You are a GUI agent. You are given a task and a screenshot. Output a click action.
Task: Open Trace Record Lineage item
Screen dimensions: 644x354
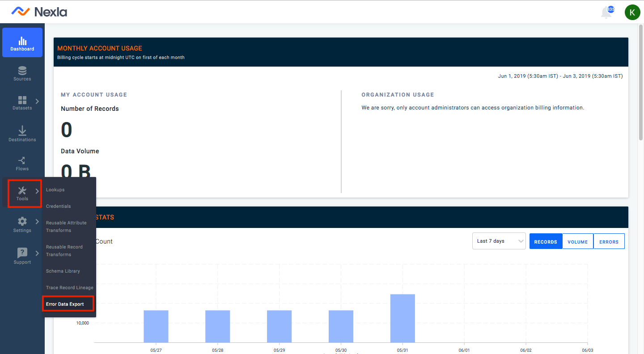(69, 287)
